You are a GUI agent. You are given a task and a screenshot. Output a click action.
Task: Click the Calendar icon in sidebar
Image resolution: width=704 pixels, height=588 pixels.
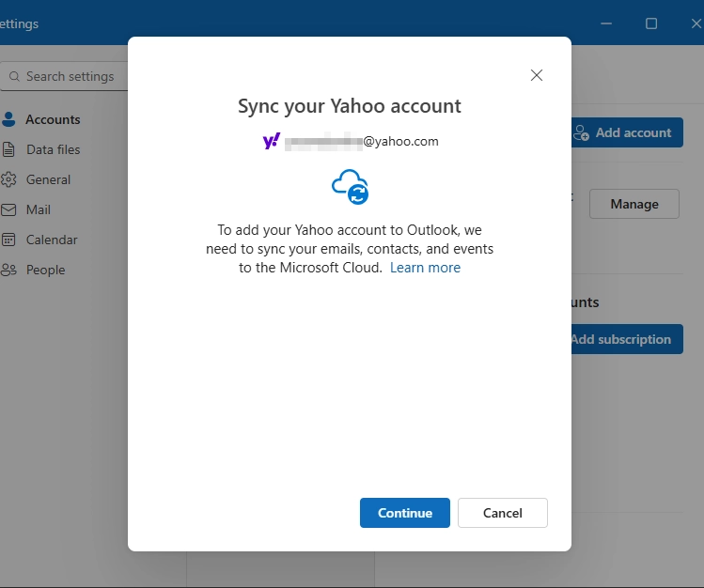point(8,240)
